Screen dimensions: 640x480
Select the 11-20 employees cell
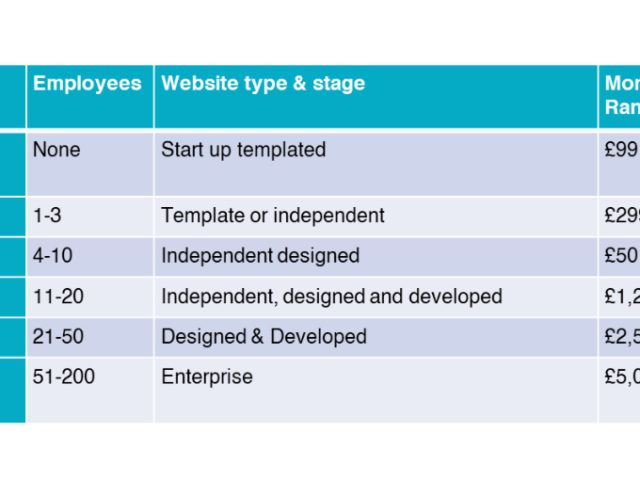click(58, 296)
